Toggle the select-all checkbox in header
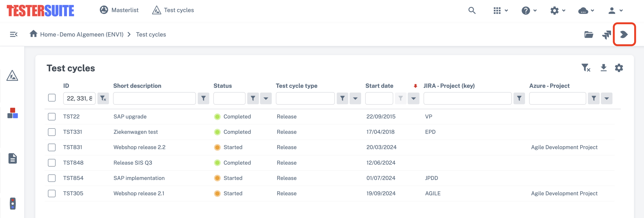Viewport: 644px width, 218px height. [x=52, y=98]
